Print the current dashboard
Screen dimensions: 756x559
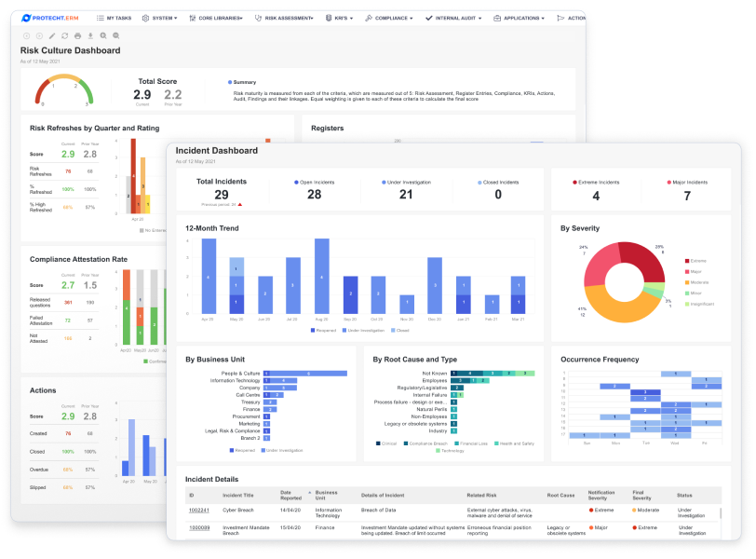point(77,35)
